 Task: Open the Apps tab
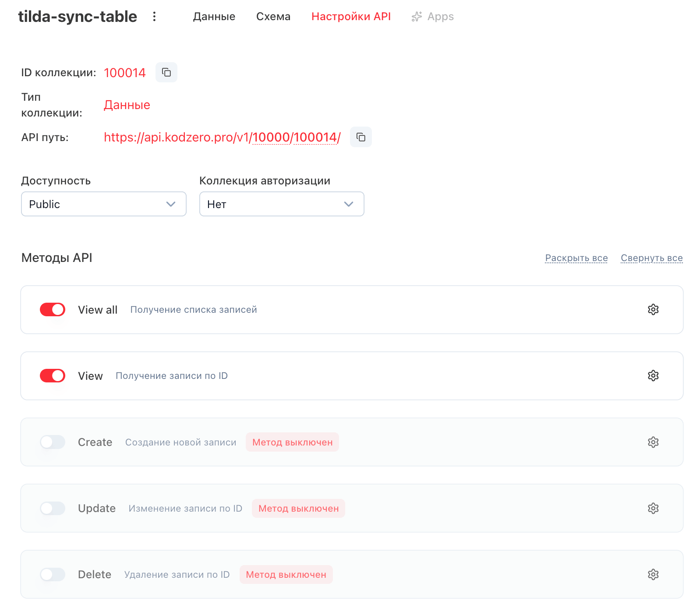433,17
